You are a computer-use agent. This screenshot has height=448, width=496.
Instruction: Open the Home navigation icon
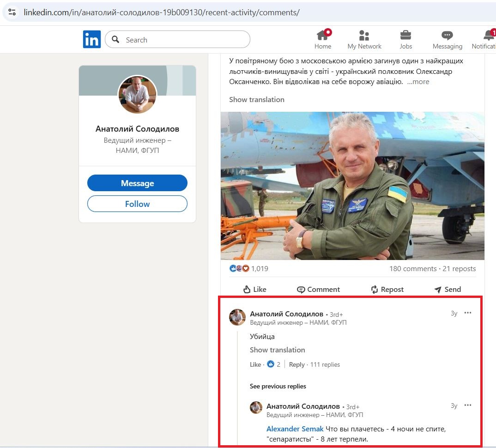(x=322, y=36)
